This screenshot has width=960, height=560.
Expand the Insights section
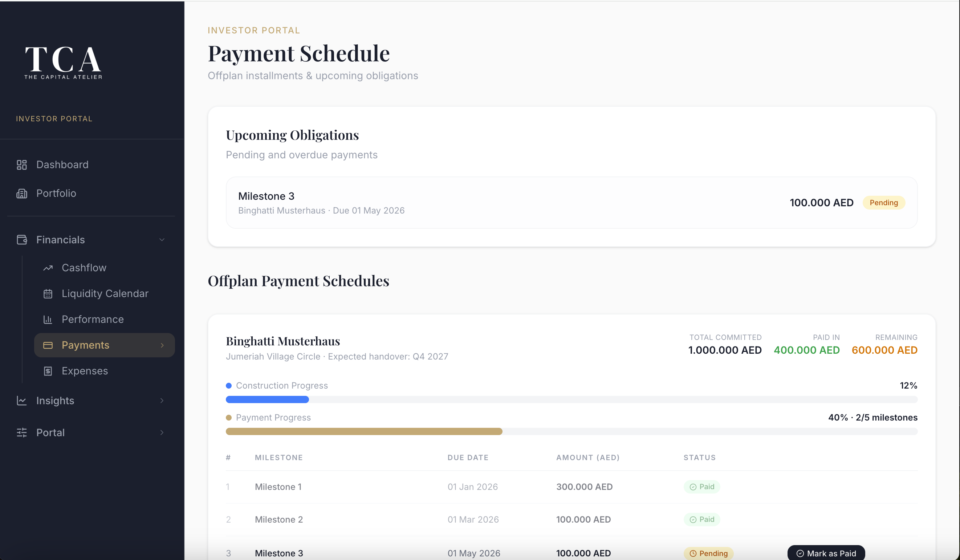tap(162, 401)
